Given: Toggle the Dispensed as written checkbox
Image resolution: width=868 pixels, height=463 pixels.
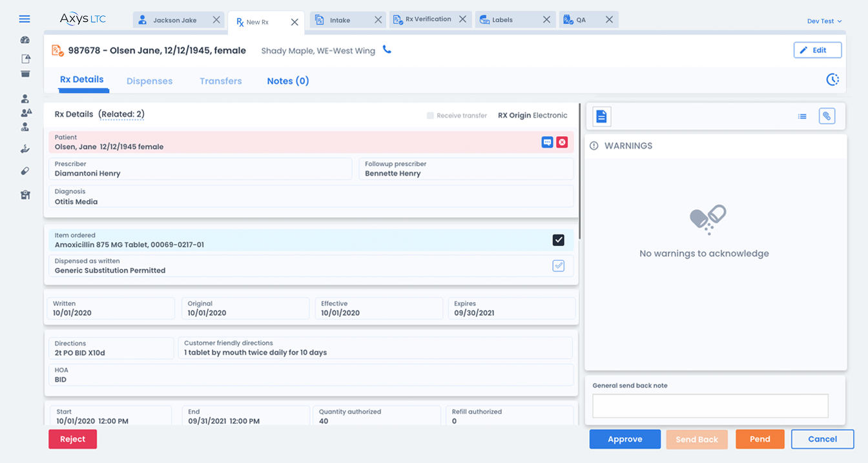Looking at the screenshot, I should 559,265.
